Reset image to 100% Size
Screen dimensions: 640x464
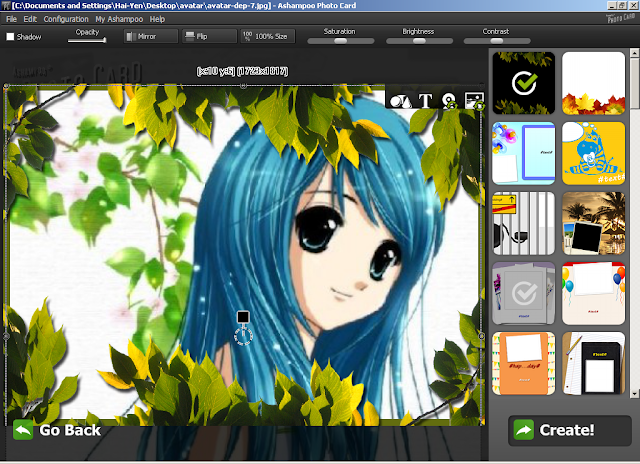point(267,36)
